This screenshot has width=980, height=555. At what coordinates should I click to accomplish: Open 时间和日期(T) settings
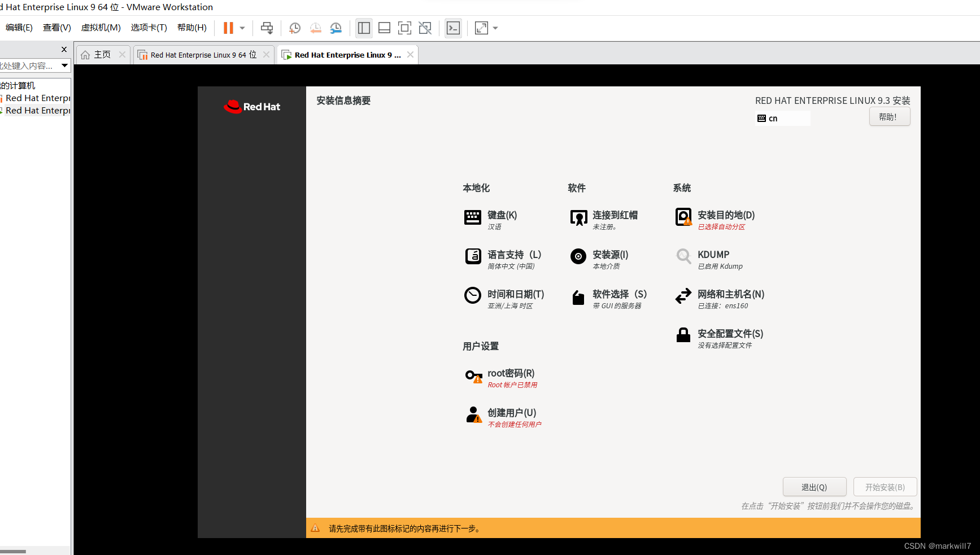coord(504,299)
